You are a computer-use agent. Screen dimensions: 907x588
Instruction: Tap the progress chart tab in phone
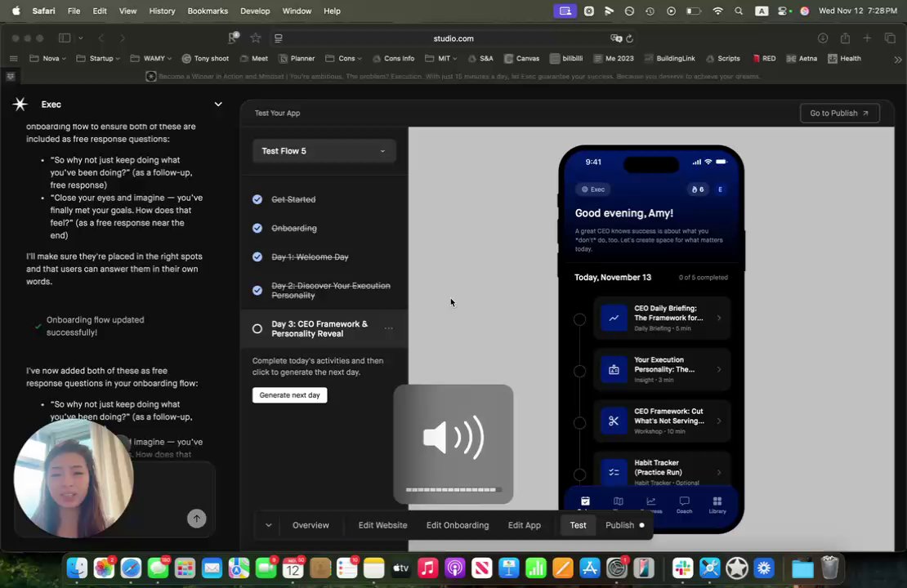point(651,503)
